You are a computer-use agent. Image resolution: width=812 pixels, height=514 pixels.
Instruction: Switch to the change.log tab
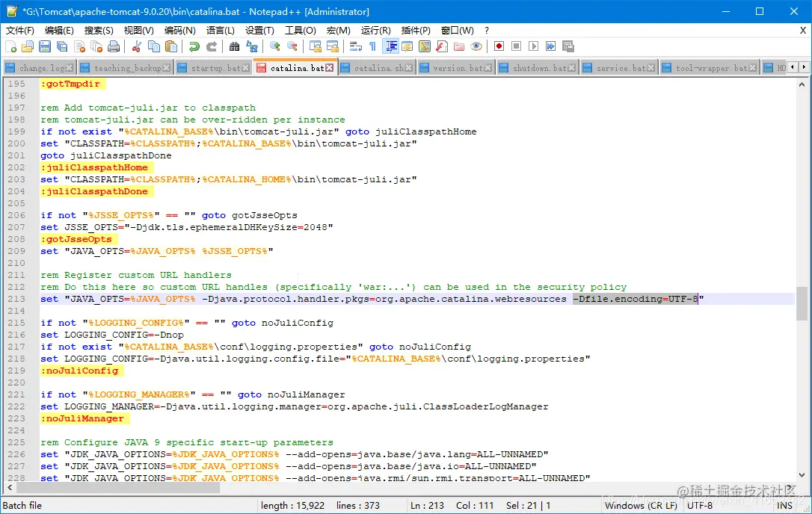coord(39,68)
